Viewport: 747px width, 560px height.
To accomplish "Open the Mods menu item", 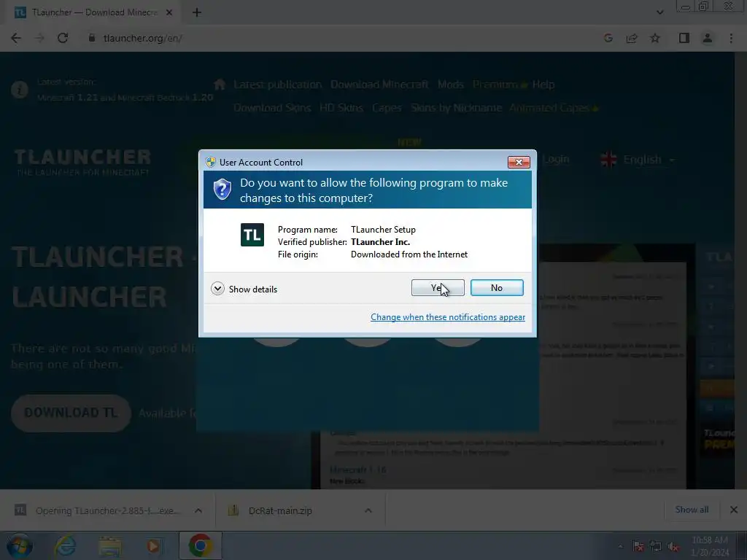I will pyautogui.click(x=451, y=85).
